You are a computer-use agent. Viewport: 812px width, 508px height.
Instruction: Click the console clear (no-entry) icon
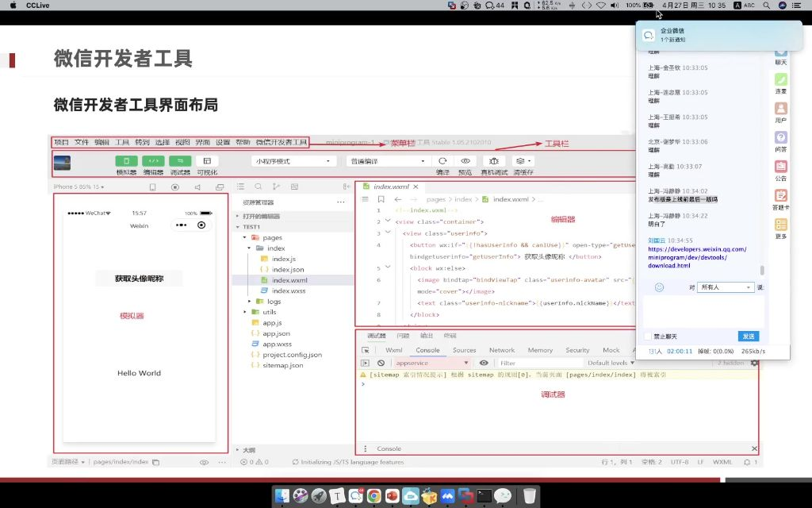[x=381, y=363]
